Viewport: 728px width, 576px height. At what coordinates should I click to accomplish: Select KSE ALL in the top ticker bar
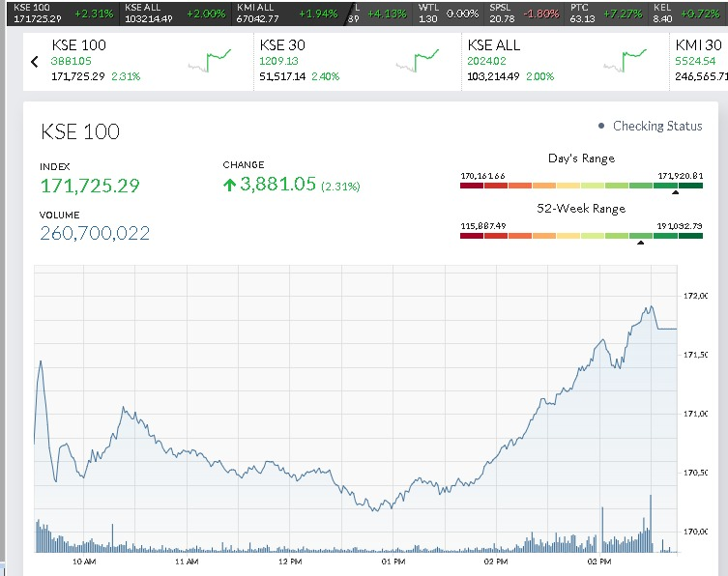pos(175,14)
